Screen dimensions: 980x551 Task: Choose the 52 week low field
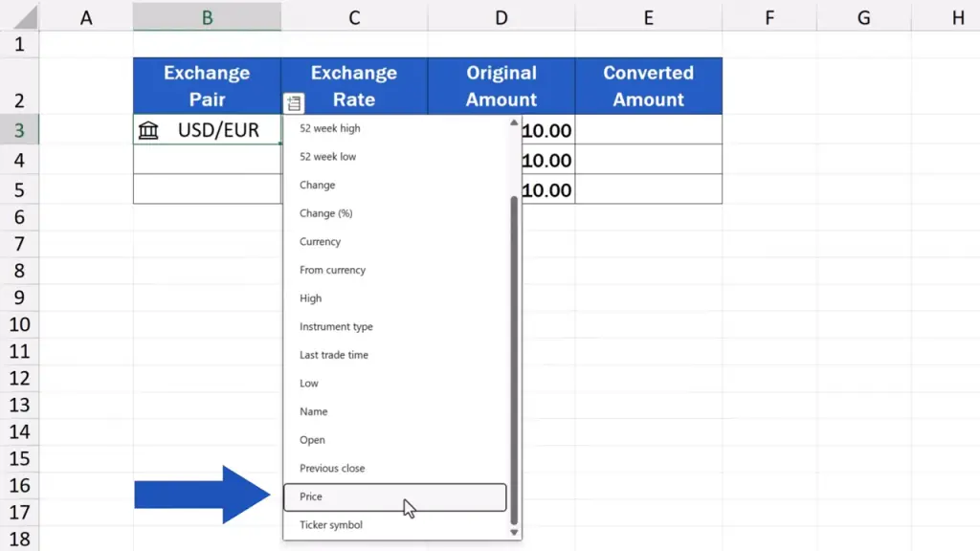click(328, 157)
